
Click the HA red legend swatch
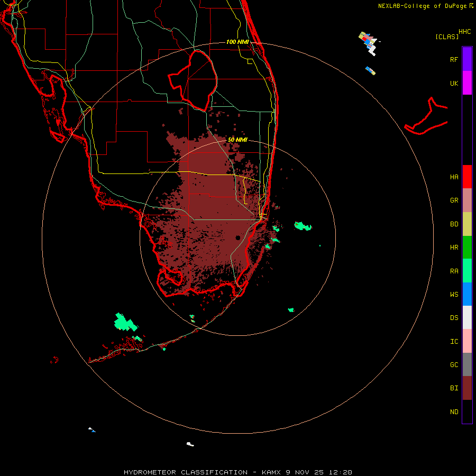point(467,177)
